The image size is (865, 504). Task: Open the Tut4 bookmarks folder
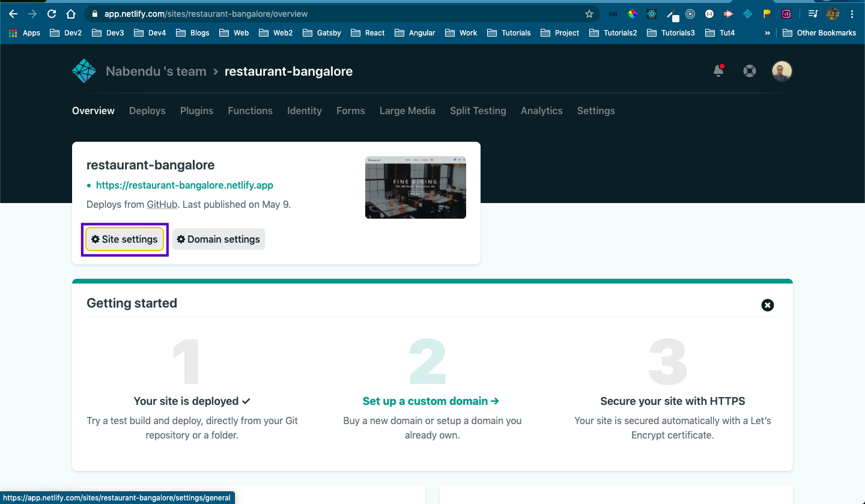(720, 33)
